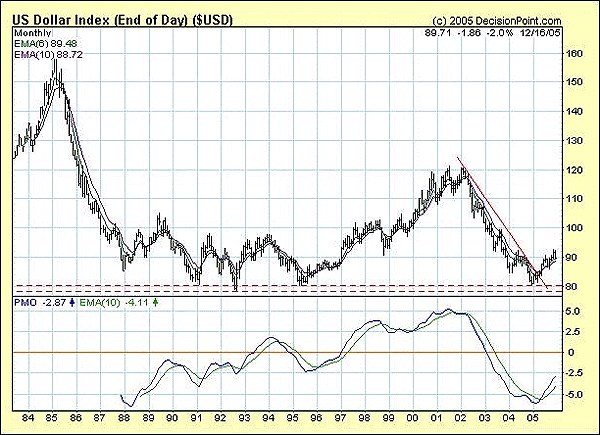Click the 5.0 label on PMO axis
Viewport: 600px width, 435px height.
[x=572, y=311]
